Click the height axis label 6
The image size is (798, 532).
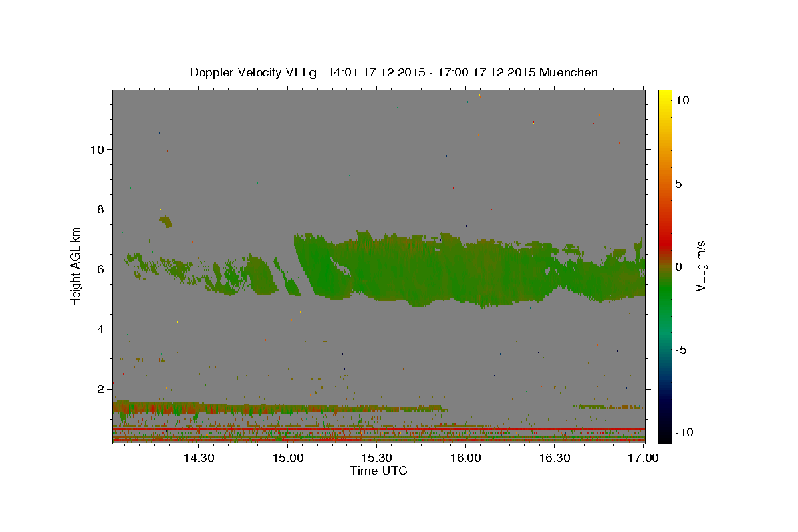point(101,269)
